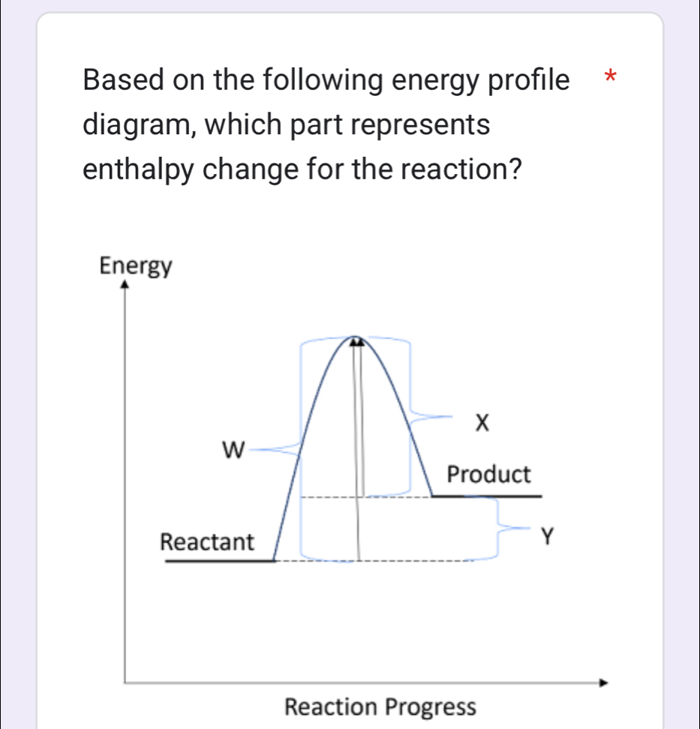Click the arrowhead atop the Energy axis
The image size is (700, 729).
125,283
